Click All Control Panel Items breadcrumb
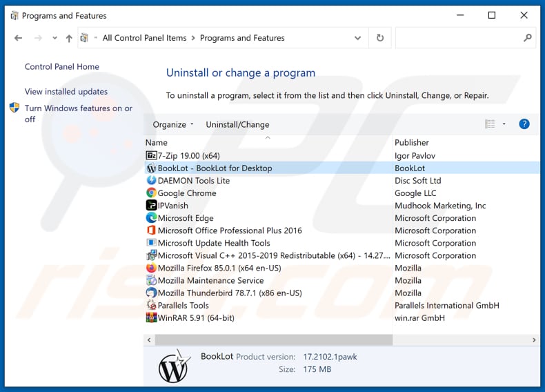The image size is (545, 392). coord(144,38)
